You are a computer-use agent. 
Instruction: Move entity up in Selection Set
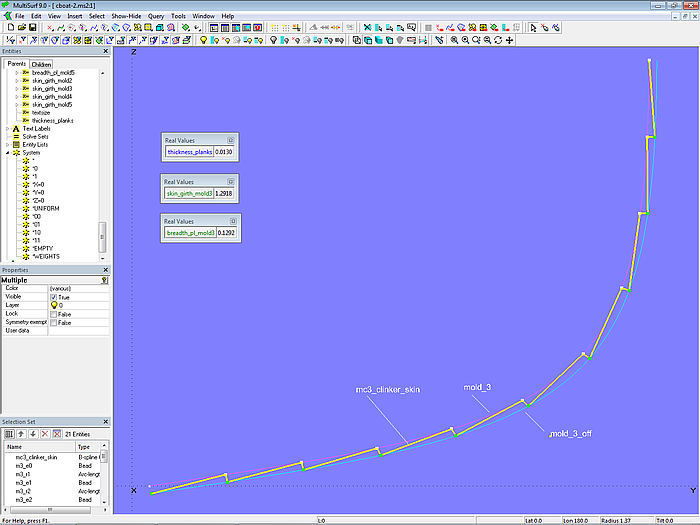[x=20, y=433]
